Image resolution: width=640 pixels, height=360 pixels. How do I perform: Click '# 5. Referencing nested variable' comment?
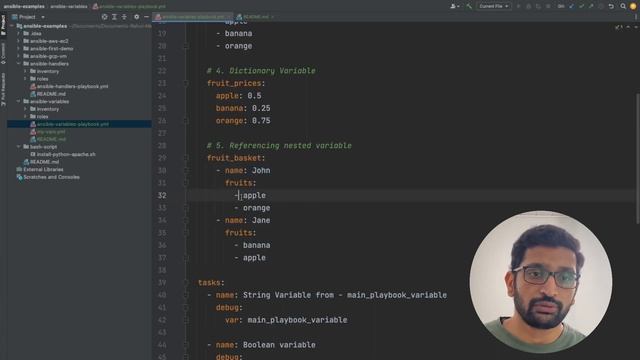(279, 146)
